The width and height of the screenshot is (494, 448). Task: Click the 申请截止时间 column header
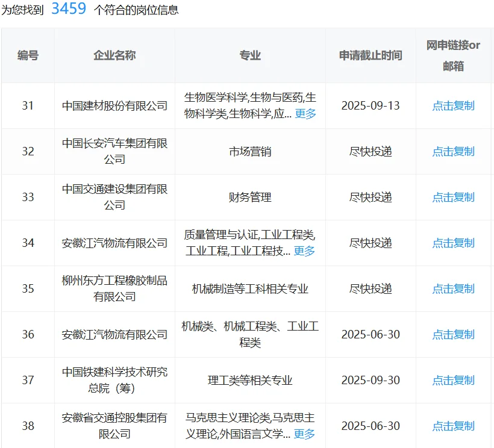[x=370, y=55]
